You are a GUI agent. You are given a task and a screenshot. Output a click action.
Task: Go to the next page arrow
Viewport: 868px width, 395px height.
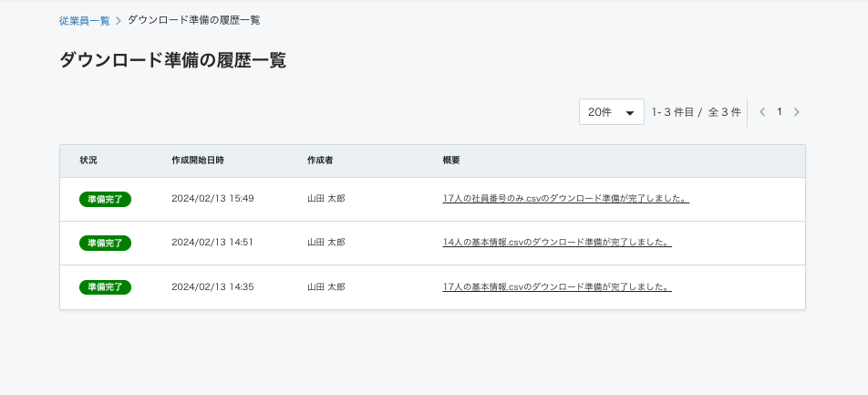[797, 112]
